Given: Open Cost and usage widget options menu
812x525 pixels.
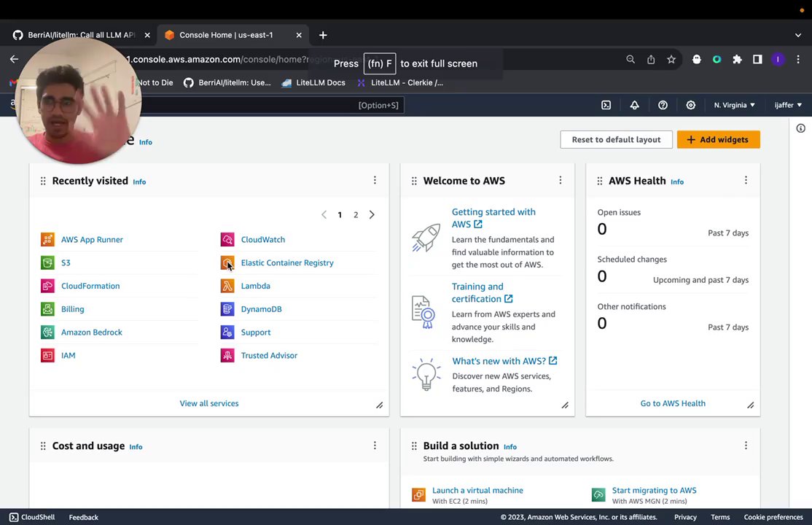Looking at the screenshot, I should point(375,446).
